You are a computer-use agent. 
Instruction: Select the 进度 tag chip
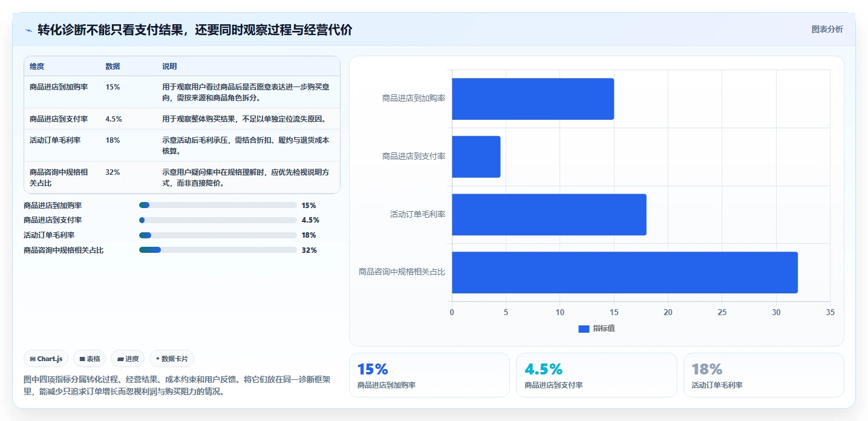128,359
